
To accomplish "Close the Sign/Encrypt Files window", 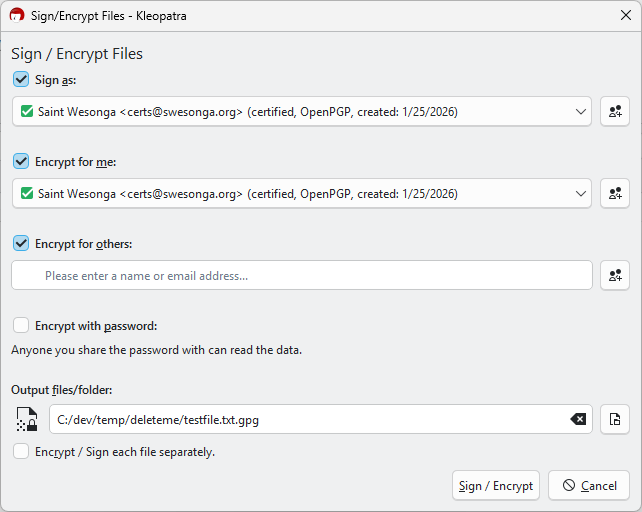I will coord(625,16).
